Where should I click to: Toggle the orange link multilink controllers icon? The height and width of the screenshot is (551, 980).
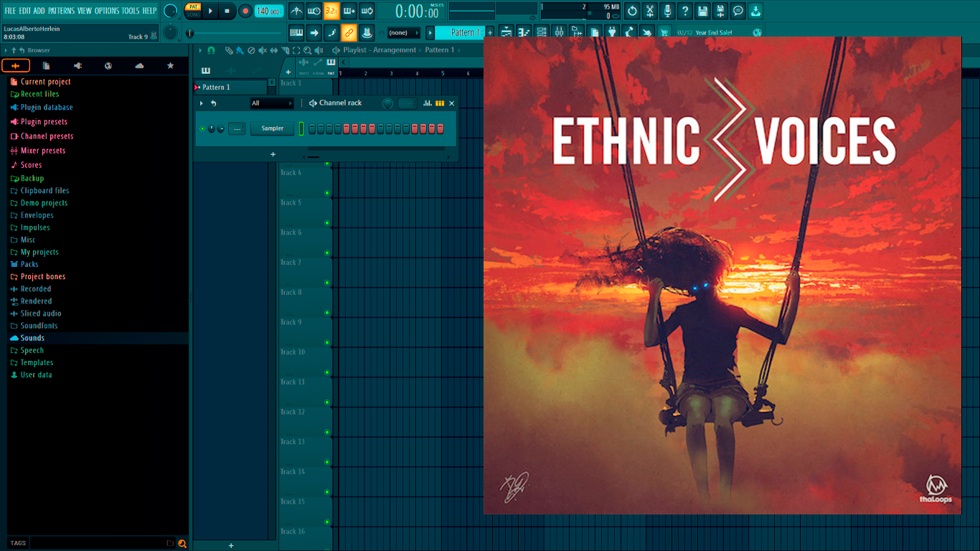349,32
